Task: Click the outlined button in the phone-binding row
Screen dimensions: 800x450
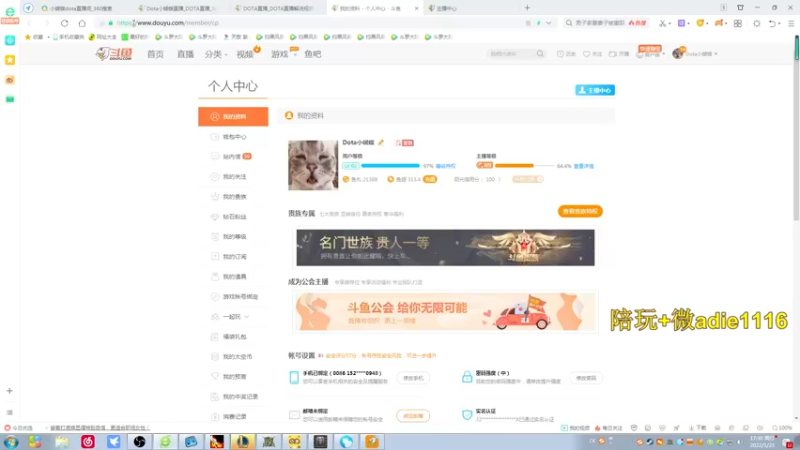Action: [x=413, y=378]
